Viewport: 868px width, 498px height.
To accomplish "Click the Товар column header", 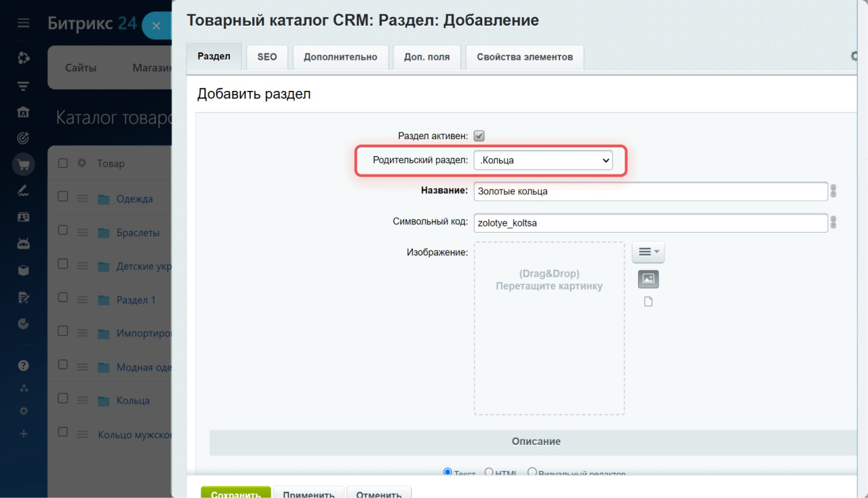I will (111, 164).
